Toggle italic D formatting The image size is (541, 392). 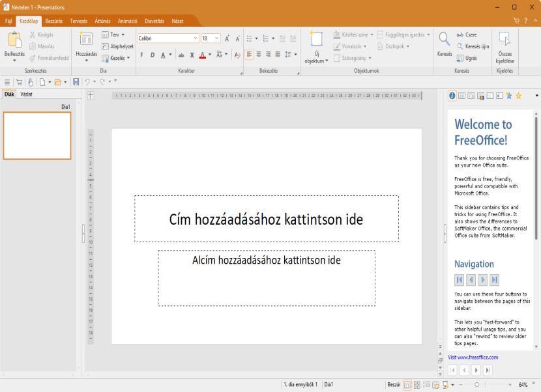[152, 55]
